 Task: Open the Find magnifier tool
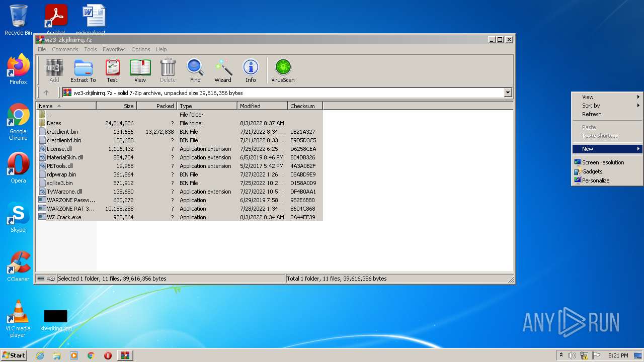[195, 70]
